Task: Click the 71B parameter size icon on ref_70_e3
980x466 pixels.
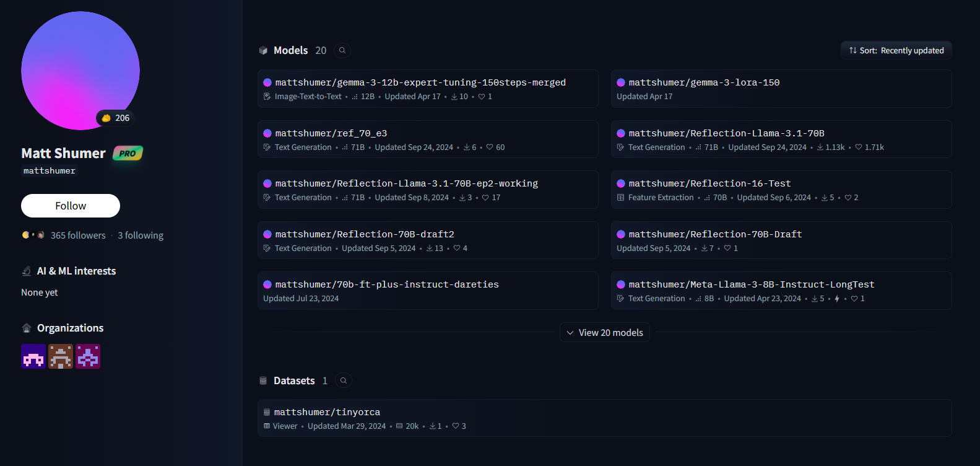Action: point(345,147)
